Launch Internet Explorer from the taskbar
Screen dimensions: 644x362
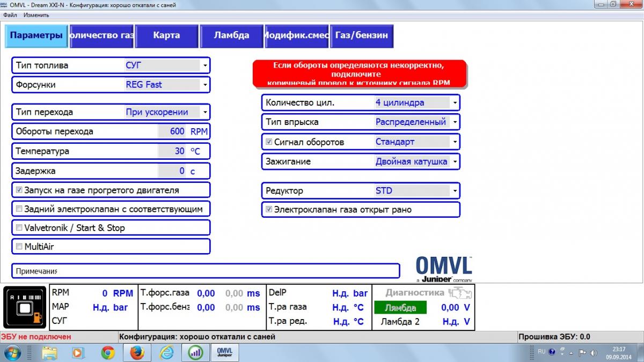[x=166, y=352]
